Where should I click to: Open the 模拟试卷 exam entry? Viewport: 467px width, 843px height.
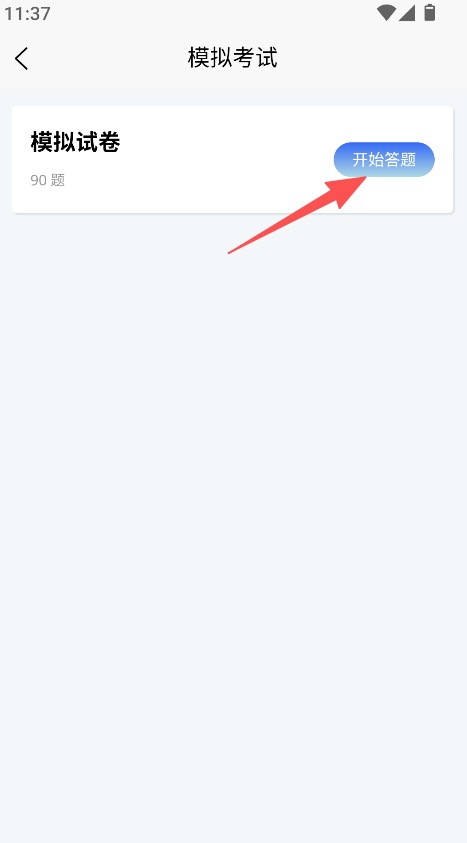coord(232,159)
